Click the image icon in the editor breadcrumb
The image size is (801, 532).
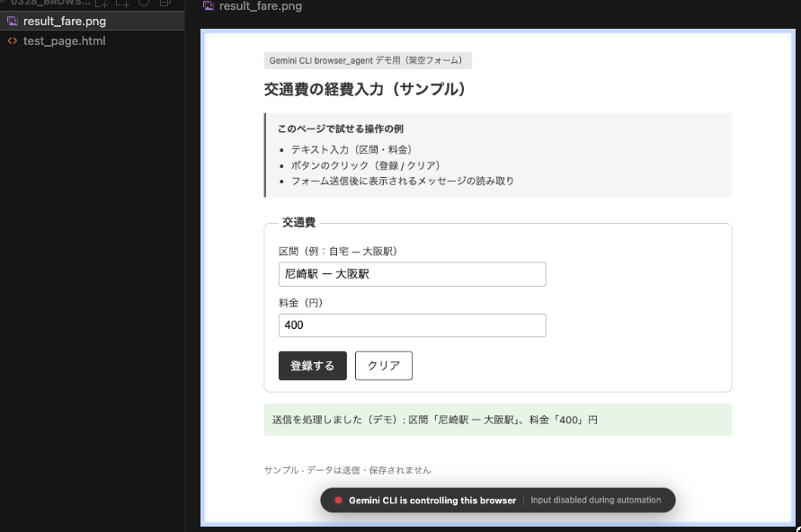point(209,6)
